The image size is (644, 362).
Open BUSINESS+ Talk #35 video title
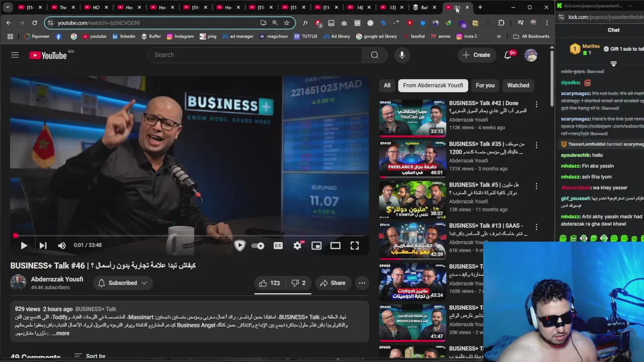coord(487,148)
